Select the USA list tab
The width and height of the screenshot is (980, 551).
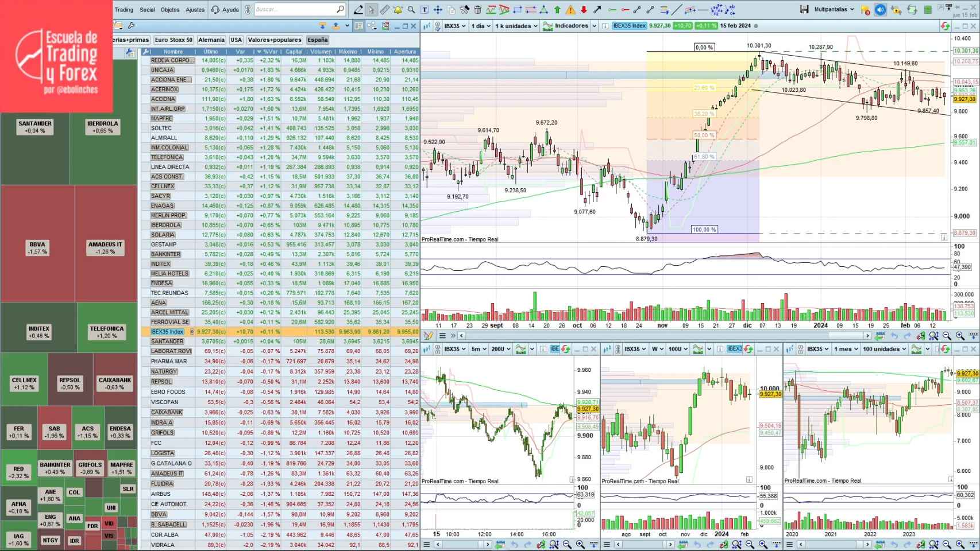236,40
